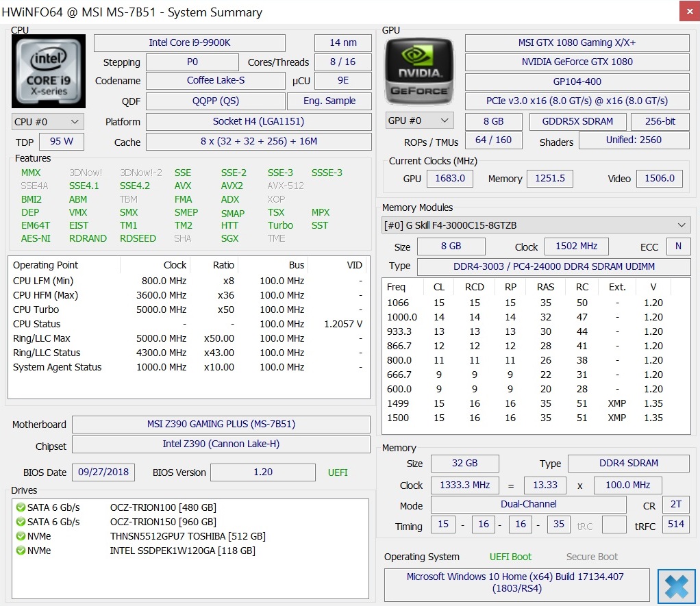Click the GDDR5X SDRAM field
700x606 pixels.
point(577,121)
